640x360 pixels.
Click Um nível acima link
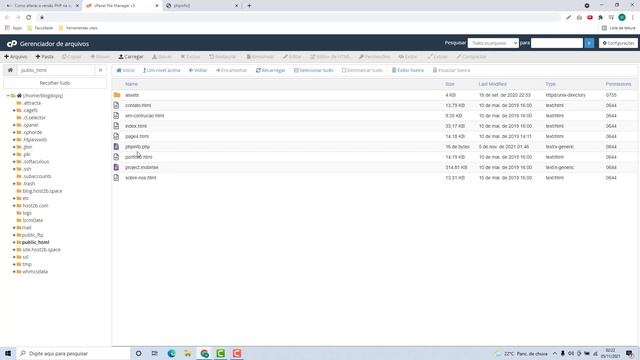pos(162,70)
